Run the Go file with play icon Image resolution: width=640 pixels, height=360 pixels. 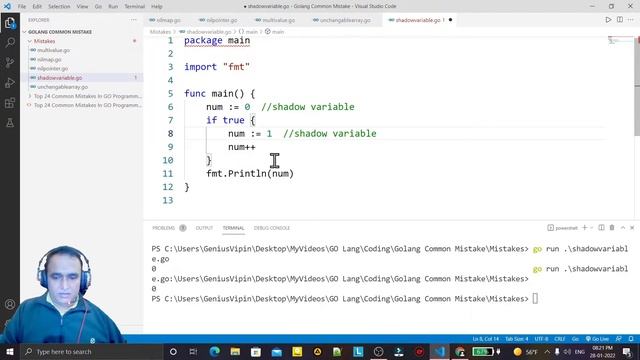pos(608,20)
